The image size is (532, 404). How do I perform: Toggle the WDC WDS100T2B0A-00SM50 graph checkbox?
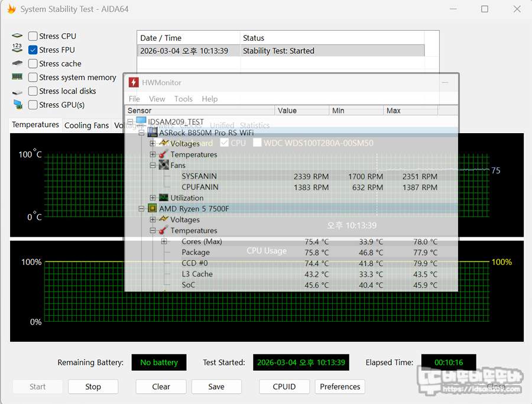[x=257, y=143]
